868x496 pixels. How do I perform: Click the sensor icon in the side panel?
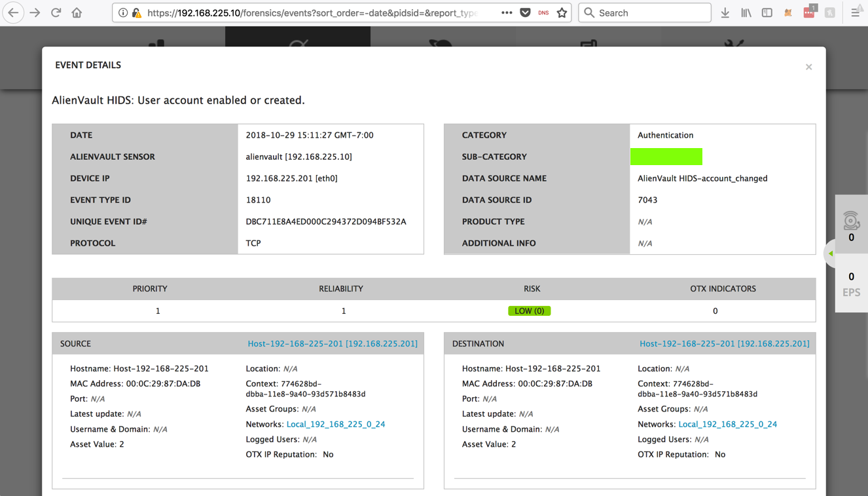click(x=851, y=220)
